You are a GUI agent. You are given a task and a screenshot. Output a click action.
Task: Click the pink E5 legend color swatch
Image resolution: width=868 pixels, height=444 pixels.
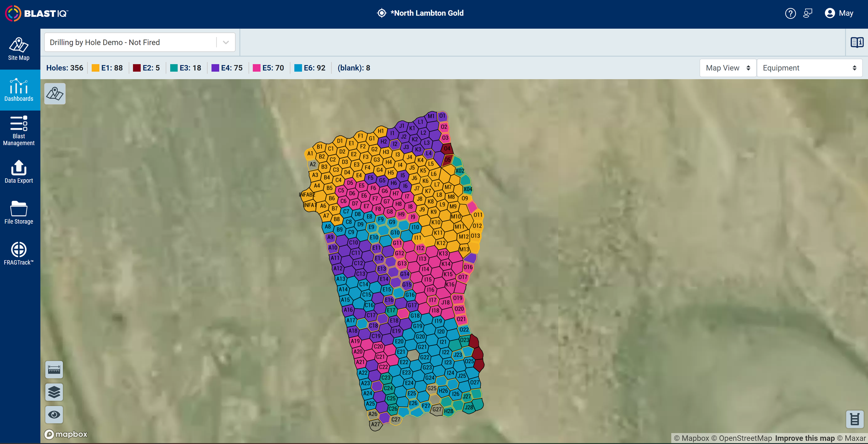click(256, 68)
